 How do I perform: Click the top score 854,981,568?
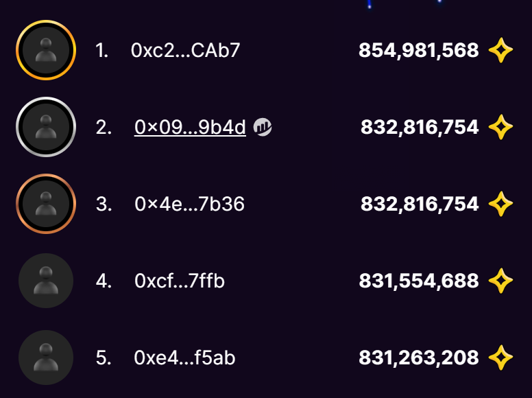tap(418, 51)
